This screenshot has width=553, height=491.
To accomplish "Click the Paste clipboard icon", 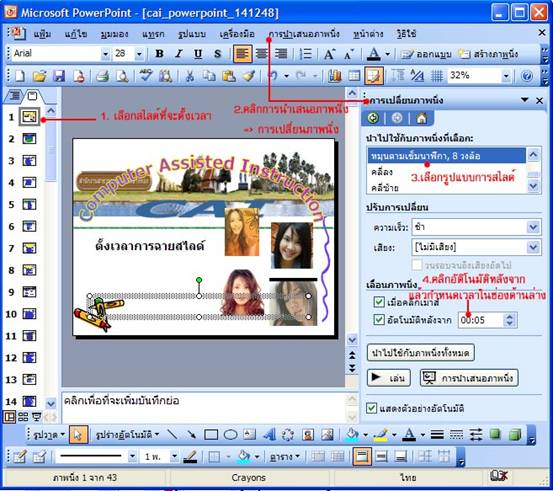I will (x=229, y=75).
